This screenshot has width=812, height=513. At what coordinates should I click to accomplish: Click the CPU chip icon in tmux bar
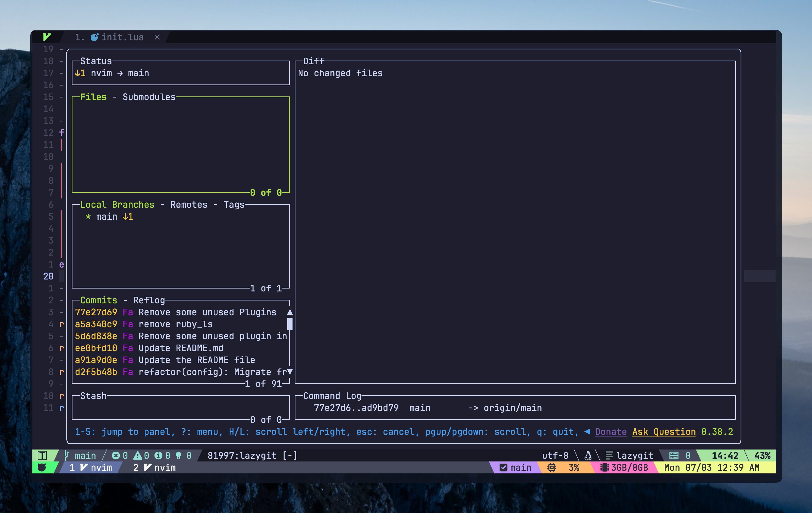tap(552, 467)
